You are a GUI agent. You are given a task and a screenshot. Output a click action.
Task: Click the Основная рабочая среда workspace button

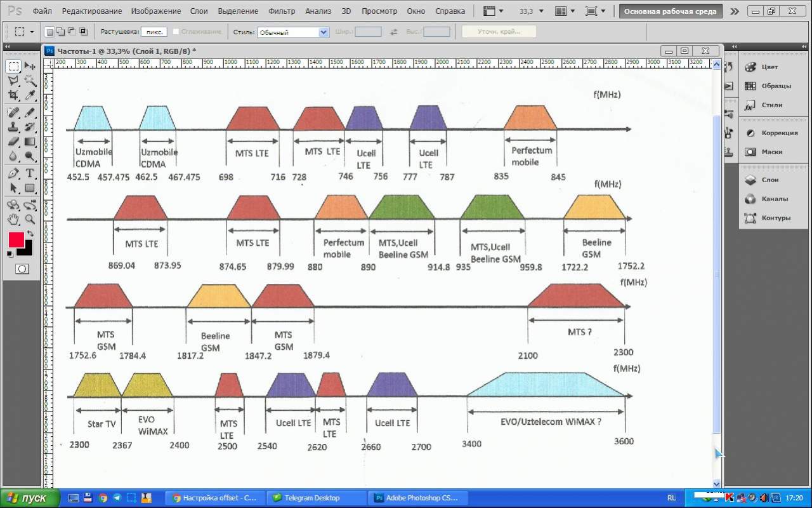click(670, 11)
